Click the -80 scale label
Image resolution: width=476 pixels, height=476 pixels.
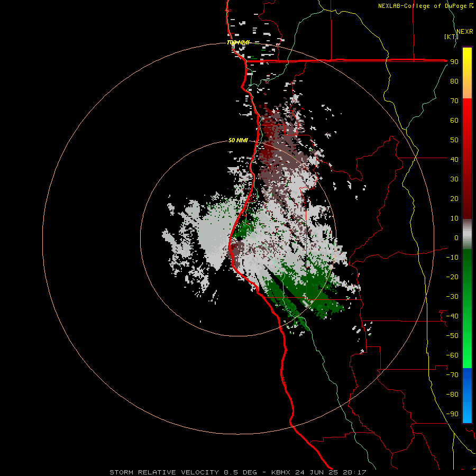[452, 395]
